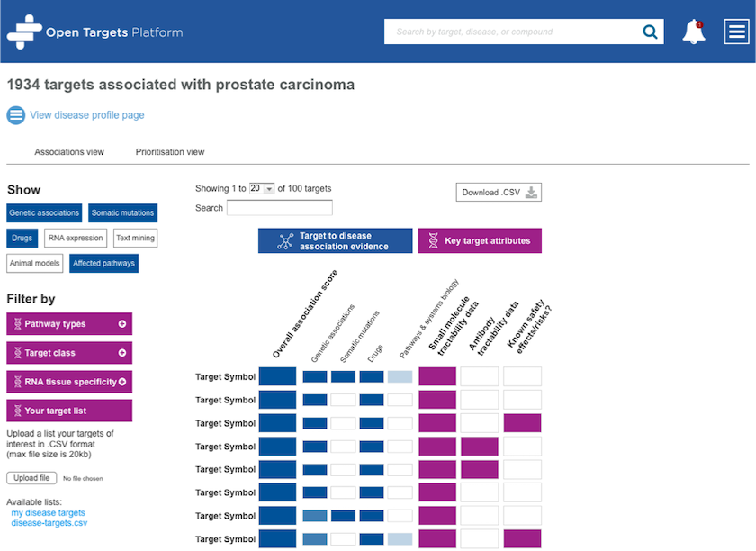
Task: Click the Upload file button
Action: pos(31,477)
